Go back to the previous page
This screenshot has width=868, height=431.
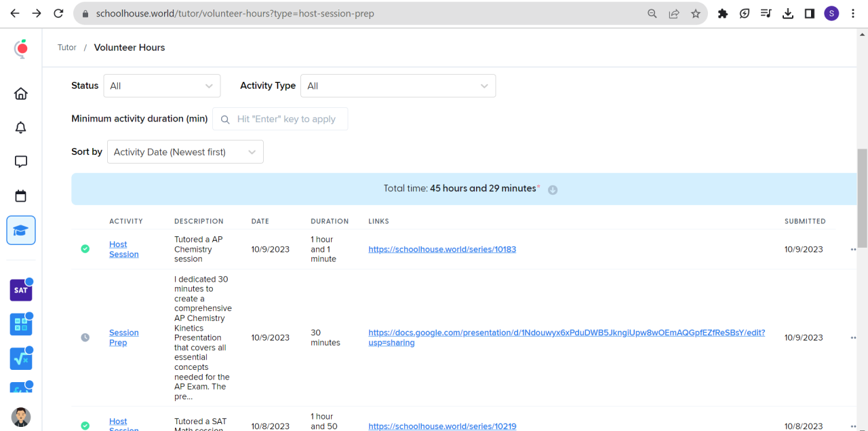click(15, 14)
